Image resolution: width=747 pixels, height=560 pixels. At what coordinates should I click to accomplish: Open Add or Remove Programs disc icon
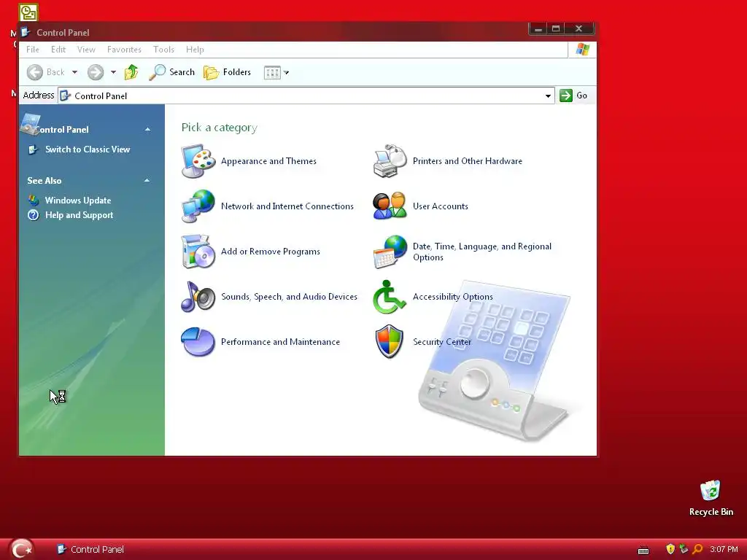pos(198,252)
